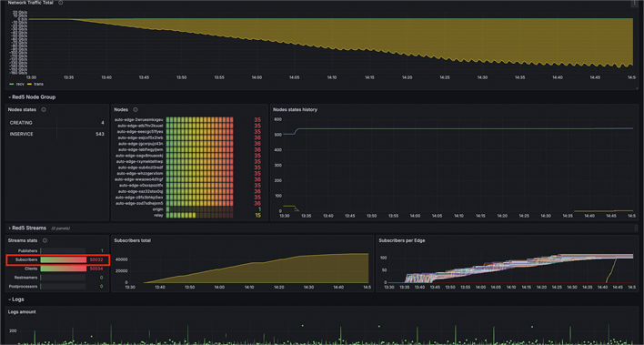Image resolution: width=644 pixels, height=345 pixels.
Task: Click the auto-edge-sub4xzi3redf node label
Action: click(140, 167)
